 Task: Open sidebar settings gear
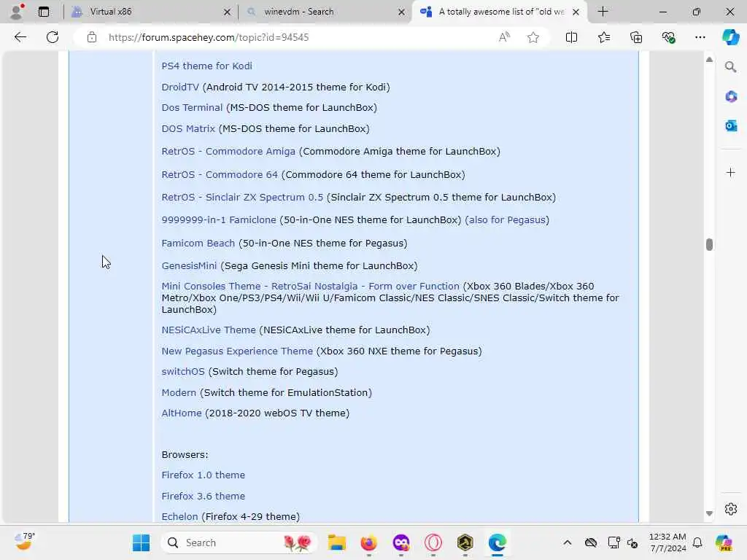pyautogui.click(x=730, y=509)
